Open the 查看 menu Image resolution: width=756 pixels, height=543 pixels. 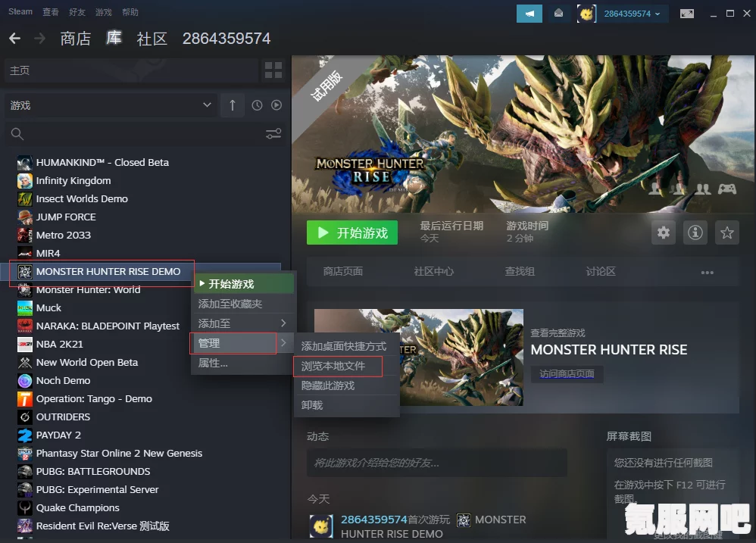pyautogui.click(x=51, y=12)
